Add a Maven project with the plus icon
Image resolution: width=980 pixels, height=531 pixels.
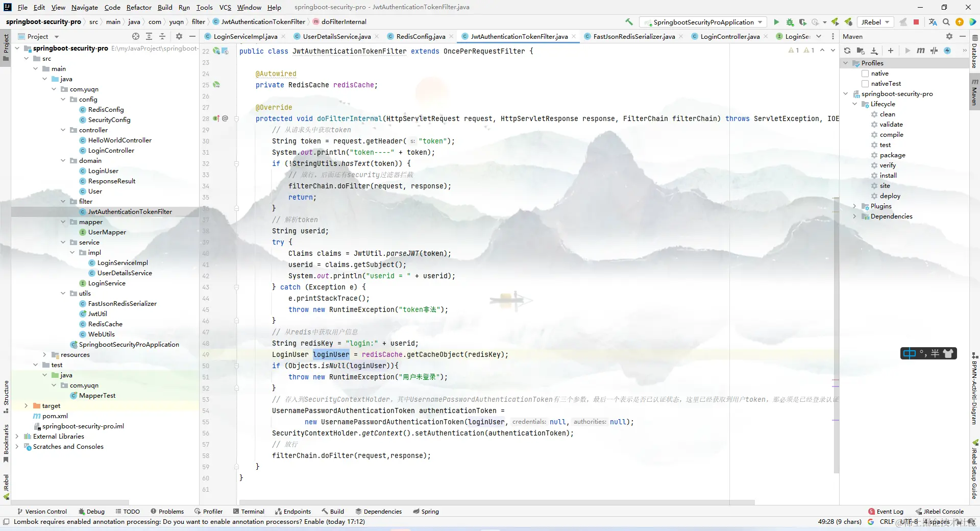(x=891, y=51)
